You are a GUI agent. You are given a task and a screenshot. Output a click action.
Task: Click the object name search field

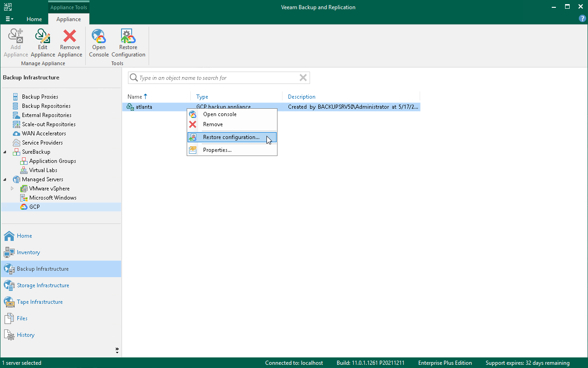pos(218,78)
